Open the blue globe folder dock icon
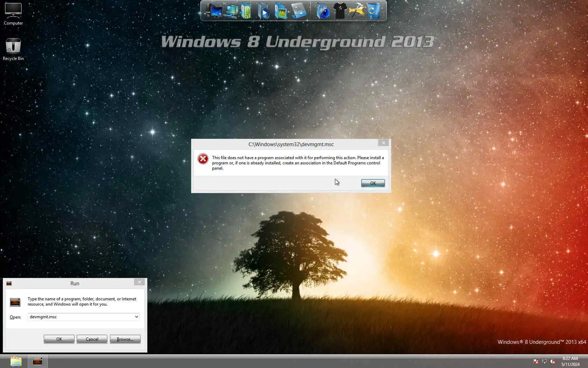 pos(323,11)
